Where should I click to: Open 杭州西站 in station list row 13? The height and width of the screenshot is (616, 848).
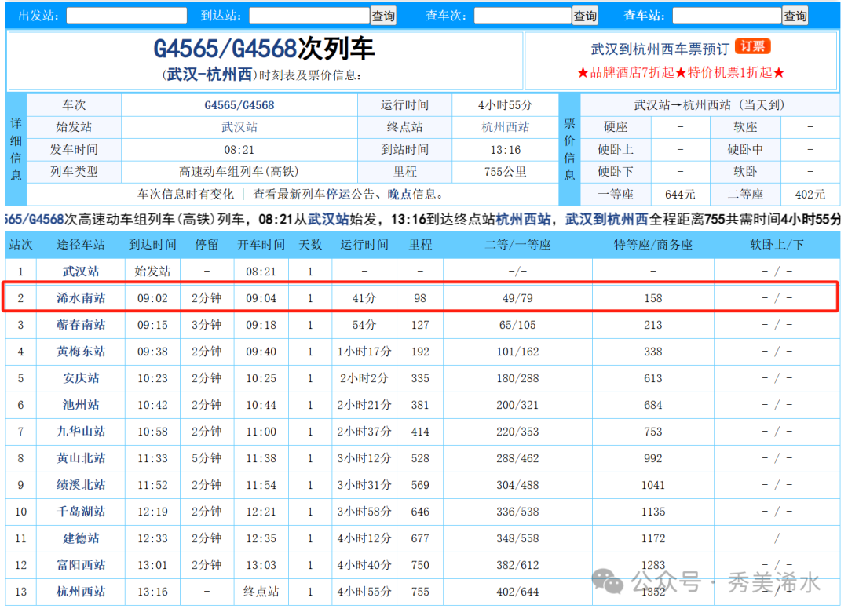pyautogui.click(x=81, y=592)
